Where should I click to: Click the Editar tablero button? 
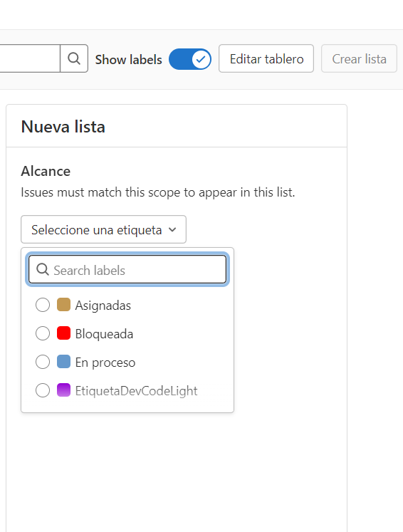coord(266,58)
